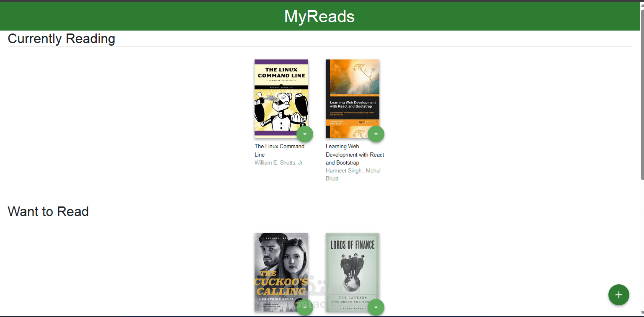Click the green add book plus button
The height and width of the screenshot is (317, 644).
click(x=619, y=295)
